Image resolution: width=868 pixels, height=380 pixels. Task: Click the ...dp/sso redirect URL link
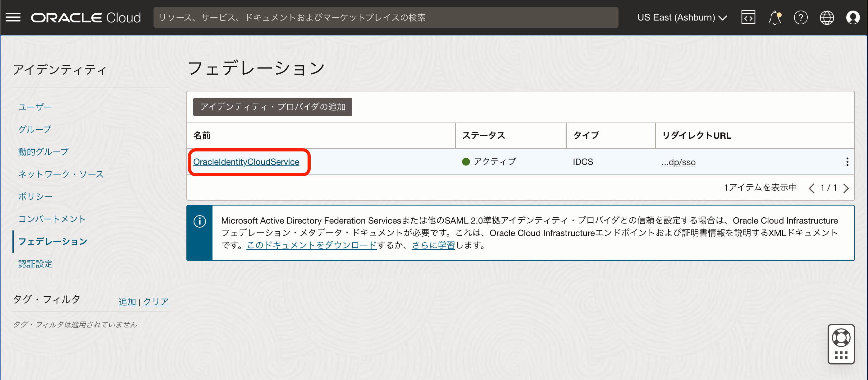click(678, 162)
